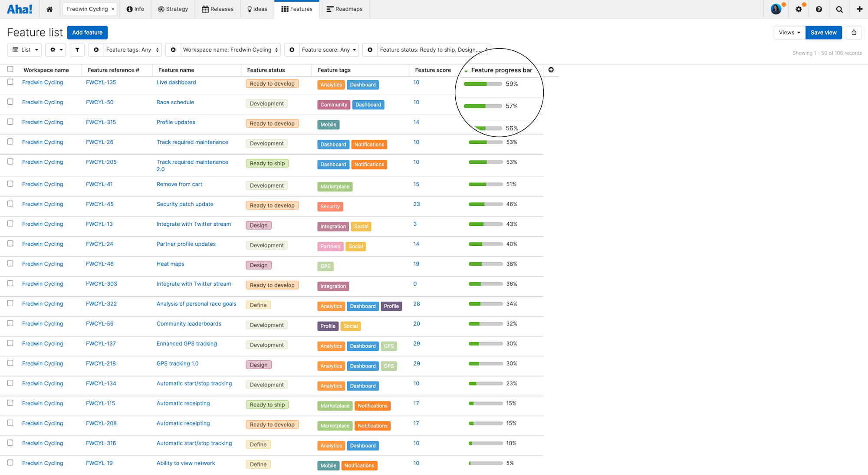Click the Home icon in the navigation bar

pos(49,9)
